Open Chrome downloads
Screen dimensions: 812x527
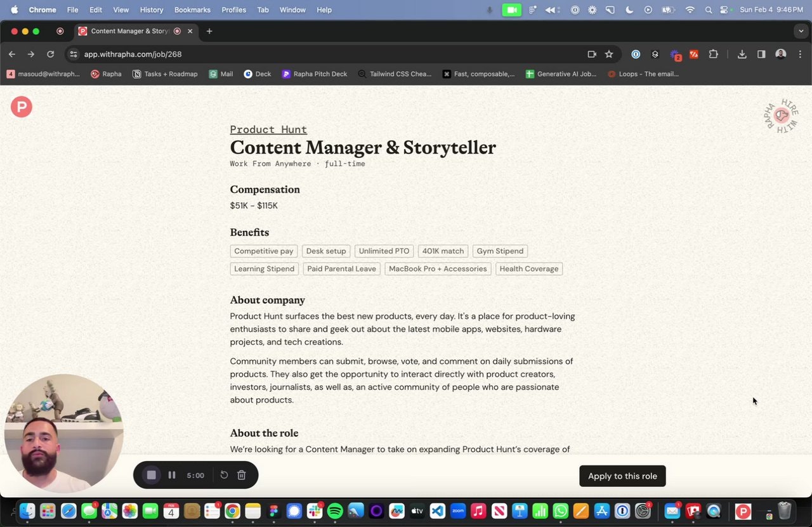742,55
